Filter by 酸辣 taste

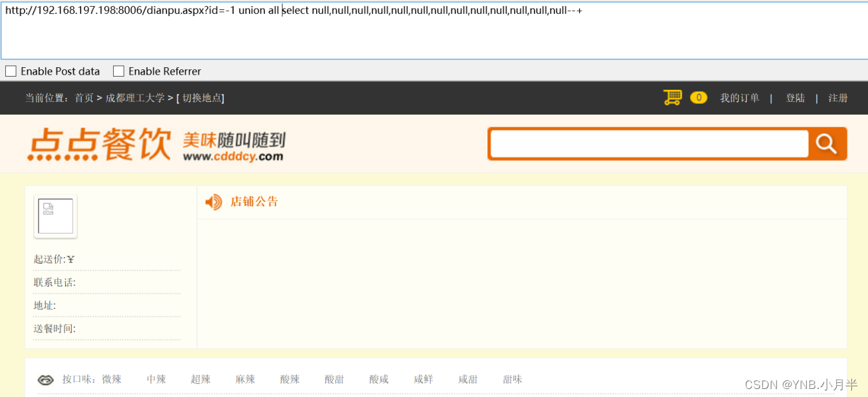pyautogui.click(x=290, y=379)
